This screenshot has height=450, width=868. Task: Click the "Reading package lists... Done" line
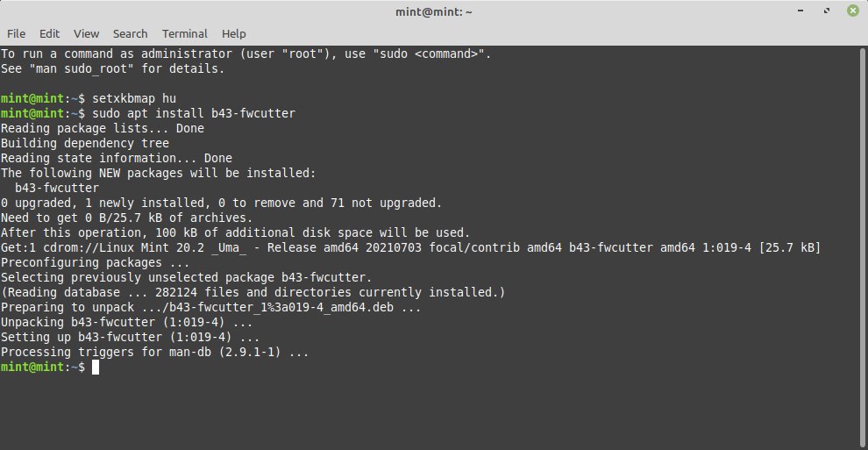coord(103,128)
